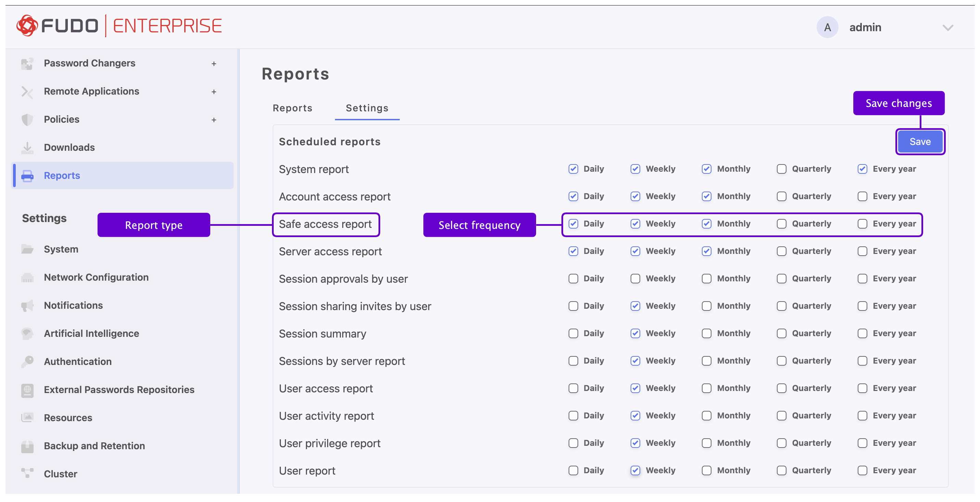This screenshot has height=502, width=980.
Task: Click the Network Configuration icon
Action: point(27,278)
